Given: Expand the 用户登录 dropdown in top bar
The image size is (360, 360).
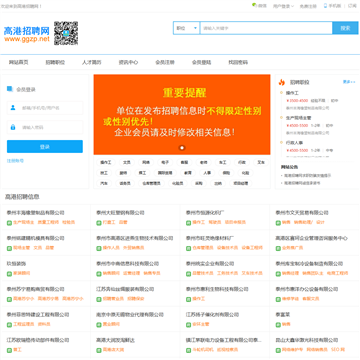Looking at the screenshot, I should click(283, 6).
